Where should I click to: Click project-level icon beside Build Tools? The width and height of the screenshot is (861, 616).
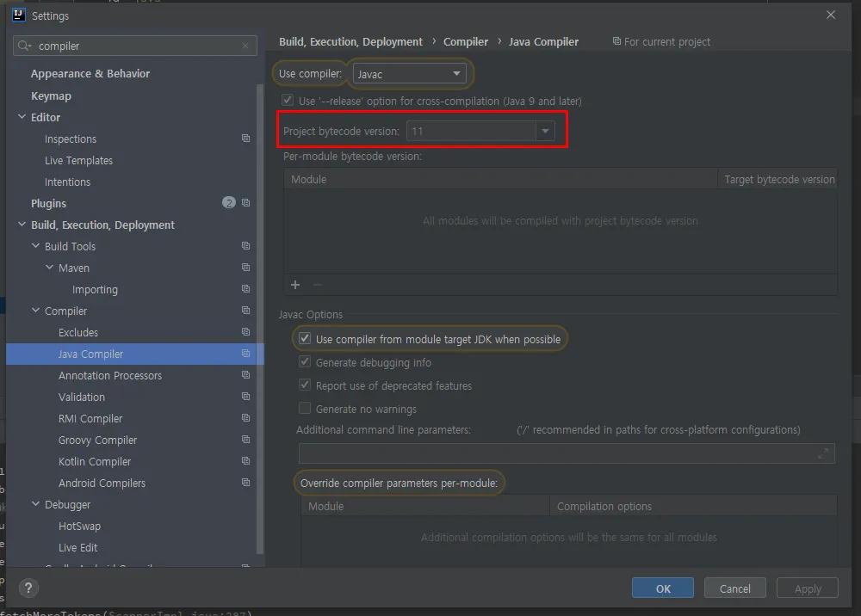(x=246, y=246)
